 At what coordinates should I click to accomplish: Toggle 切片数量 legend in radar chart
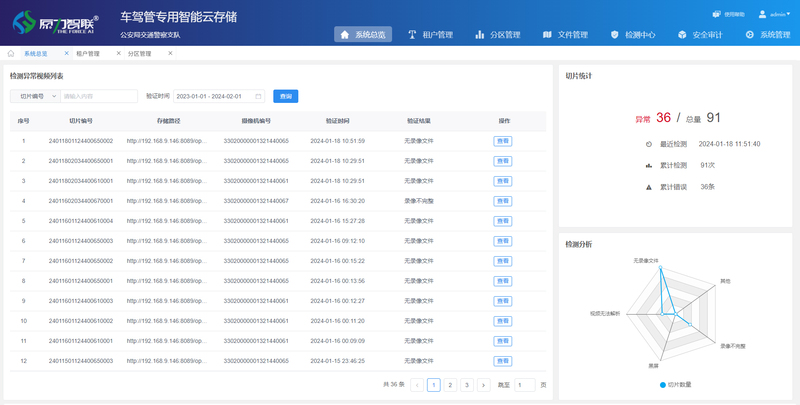(x=676, y=385)
